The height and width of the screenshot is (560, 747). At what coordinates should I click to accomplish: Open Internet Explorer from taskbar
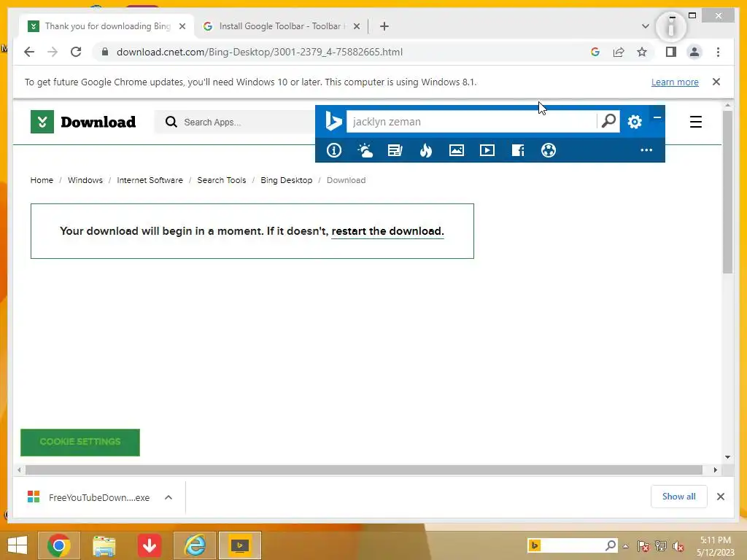pos(195,545)
